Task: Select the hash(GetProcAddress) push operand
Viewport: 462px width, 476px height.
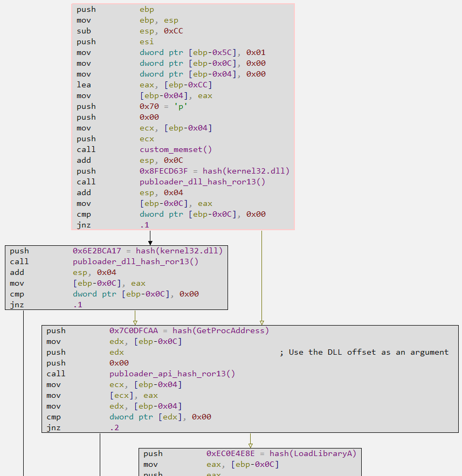Action: coord(189,330)
